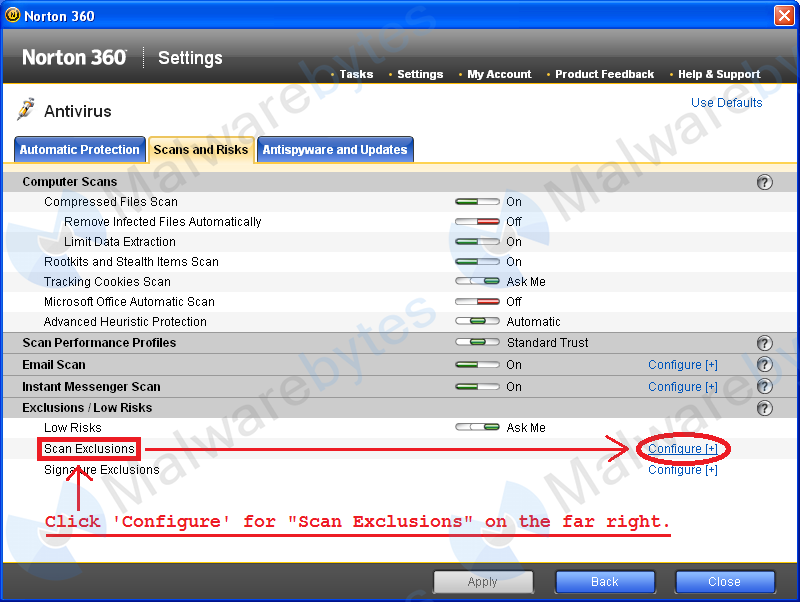Screen dimensions: 800x602
Task: Open help icon for Email Scan
Action: [764, 364]
